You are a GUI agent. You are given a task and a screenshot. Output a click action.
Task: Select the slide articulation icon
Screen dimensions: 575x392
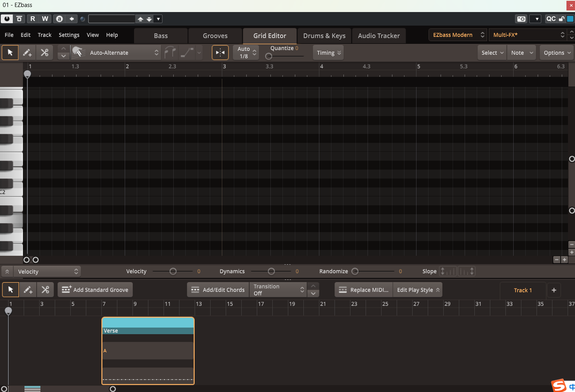tap(187, 52)
